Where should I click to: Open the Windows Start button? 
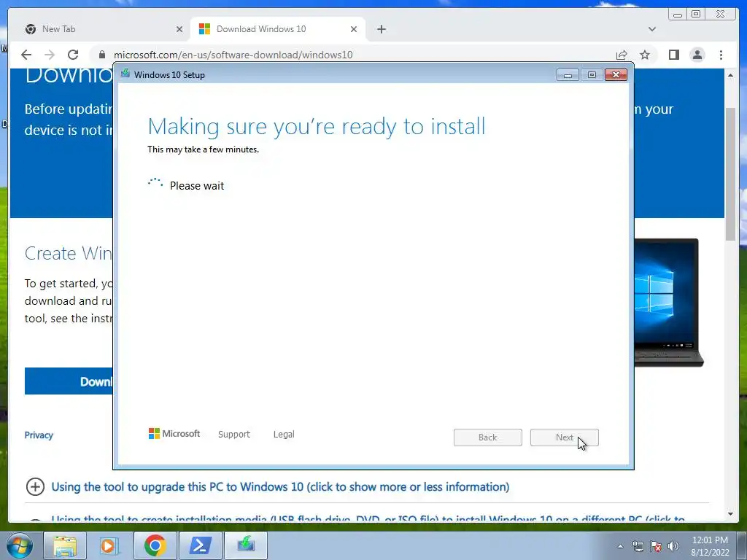[19, 545]
